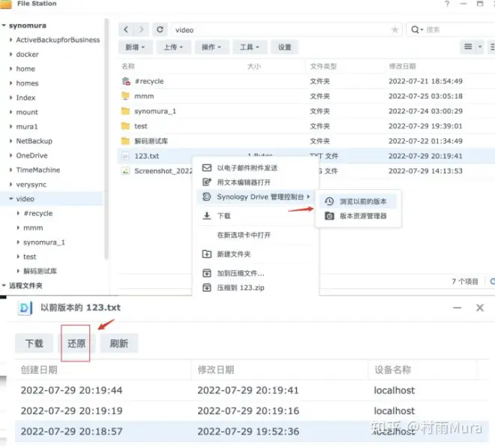Open the 新增 dropdown button
This screenshot has height=448, width=495.
tap(136, 47)
